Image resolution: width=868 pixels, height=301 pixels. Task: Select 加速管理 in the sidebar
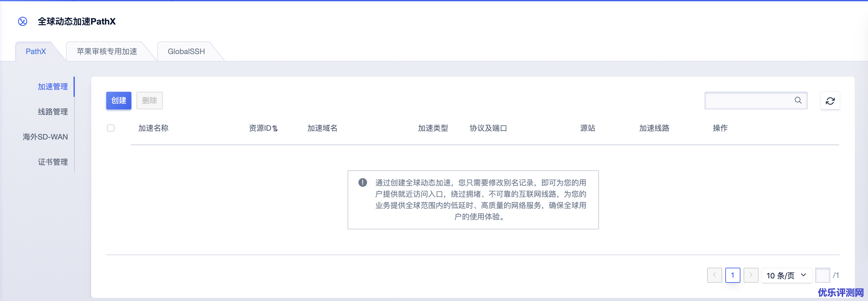[x=52, y=87]
